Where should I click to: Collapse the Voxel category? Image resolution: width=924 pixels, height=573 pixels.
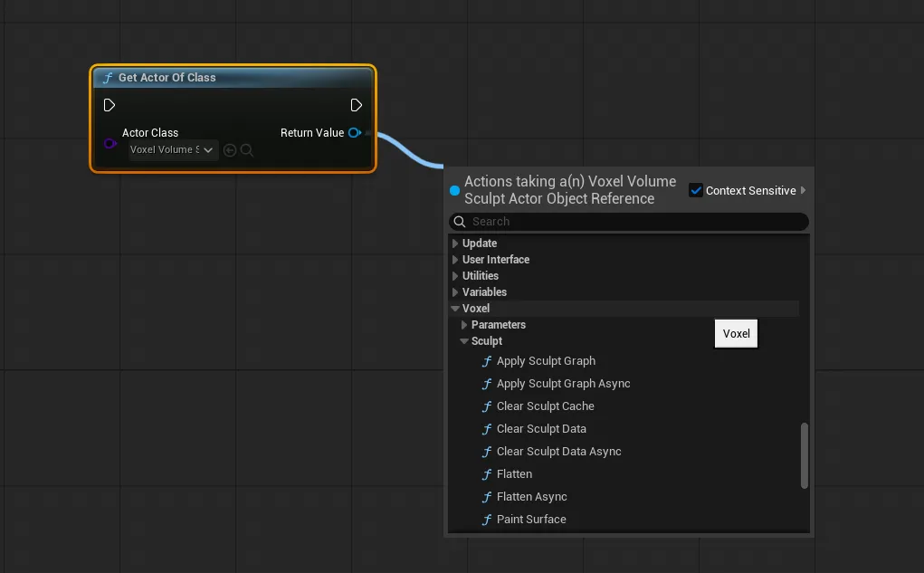[455, 309]
